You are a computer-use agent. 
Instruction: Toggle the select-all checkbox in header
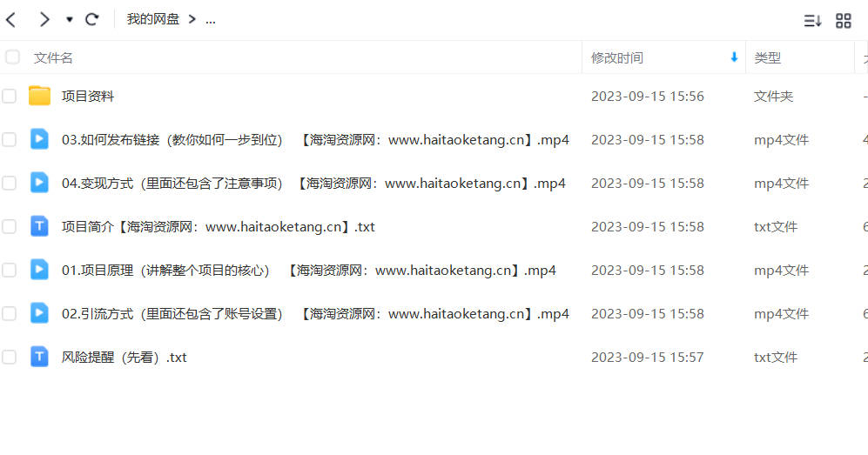click(x=12, y=57)
